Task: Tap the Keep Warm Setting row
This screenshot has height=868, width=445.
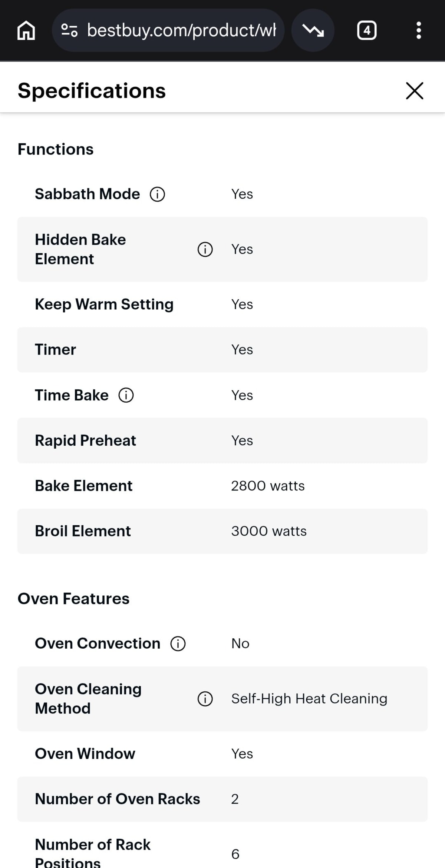Action: click(222, 305)
